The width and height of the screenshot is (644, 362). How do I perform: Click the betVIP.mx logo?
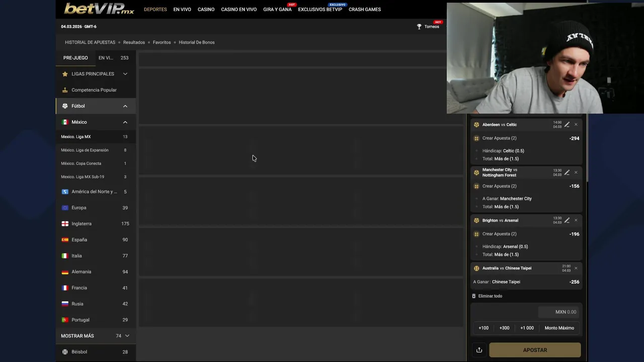(99, 9)
